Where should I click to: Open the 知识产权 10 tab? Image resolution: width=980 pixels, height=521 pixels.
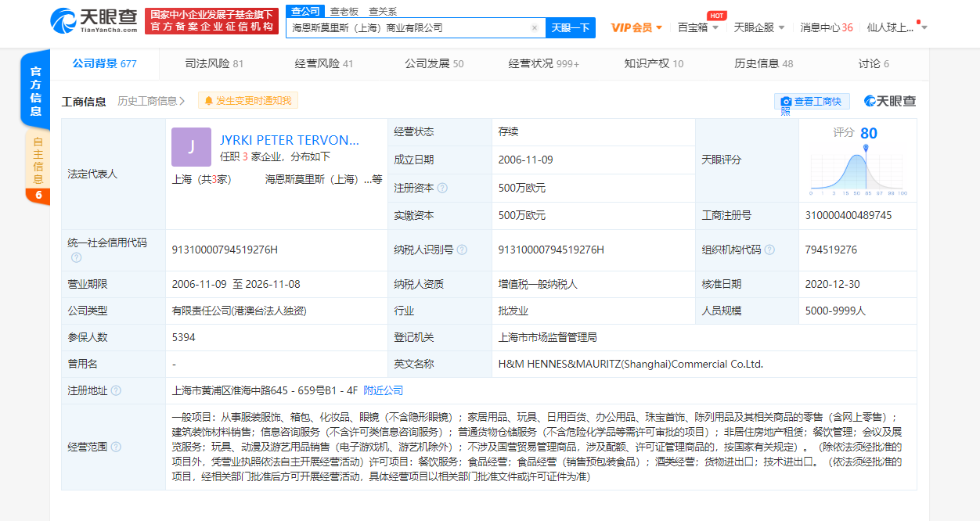point(654,63)
